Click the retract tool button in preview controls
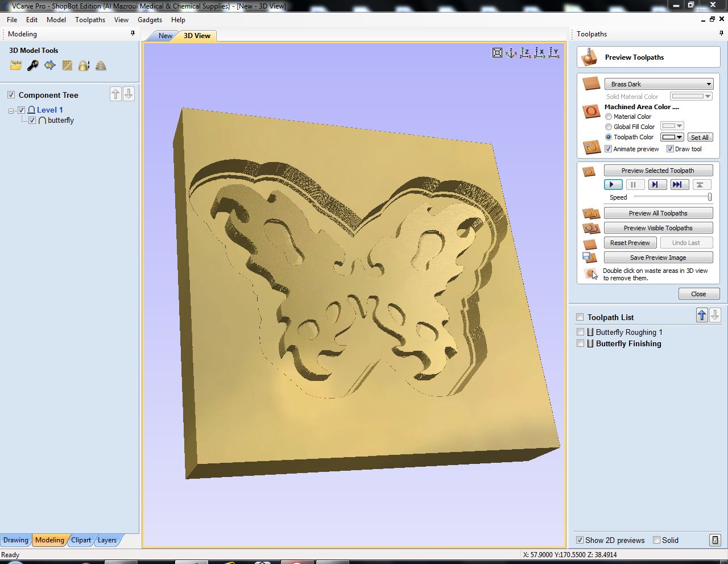The image size is (728, 564). (x=702, y=184)
